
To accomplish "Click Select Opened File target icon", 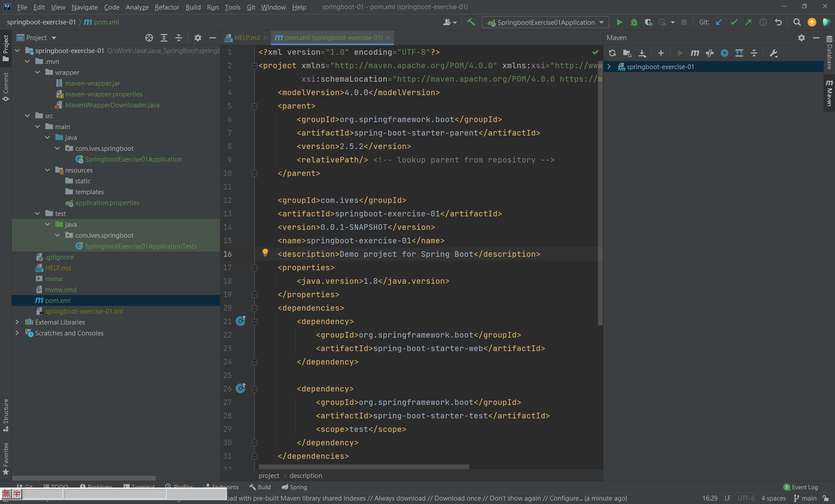I will (x=149, y=38).
